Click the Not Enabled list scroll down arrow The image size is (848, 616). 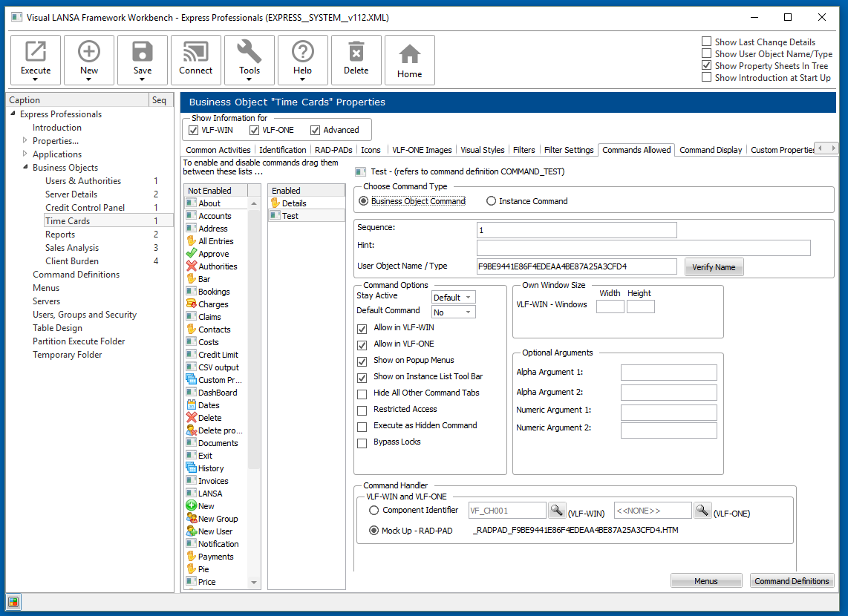coord(254,583)
